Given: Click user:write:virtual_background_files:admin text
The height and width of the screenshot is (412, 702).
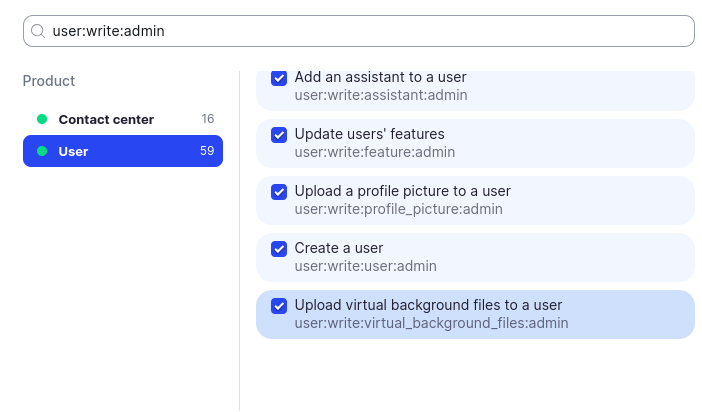Looking at the screenshot, I should (431, 323).
